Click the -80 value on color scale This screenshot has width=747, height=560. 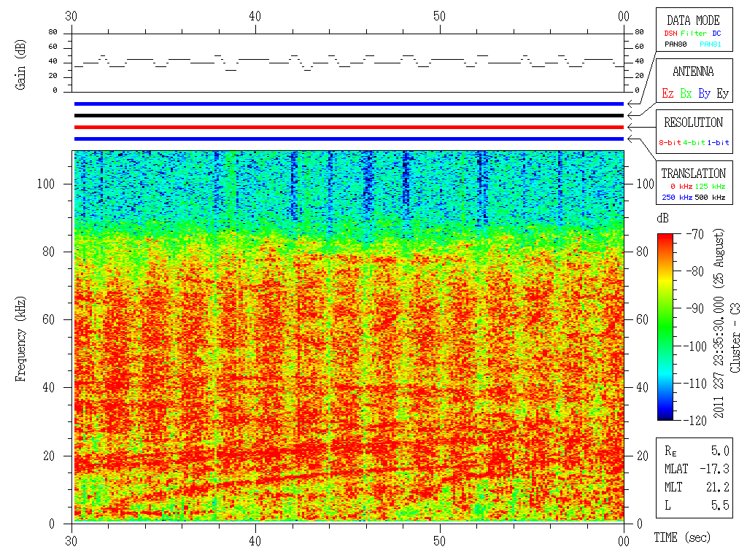(695, 271)
